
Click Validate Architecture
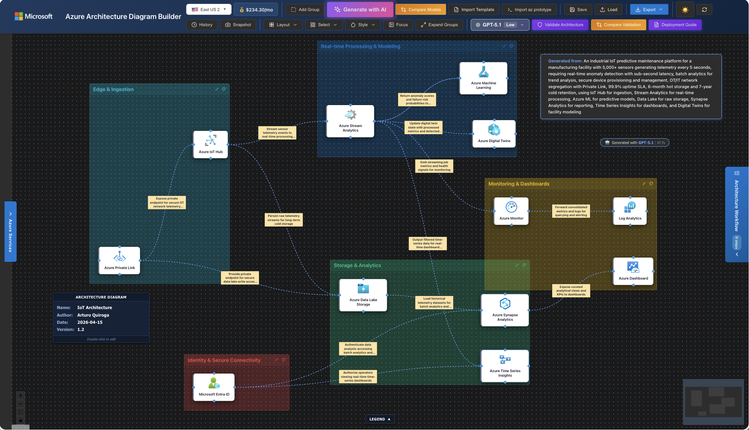click(x=560, y=25)
